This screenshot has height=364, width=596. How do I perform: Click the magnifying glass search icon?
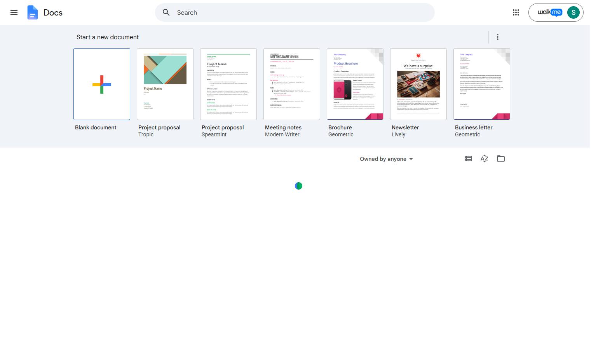[x=166, y=12]
